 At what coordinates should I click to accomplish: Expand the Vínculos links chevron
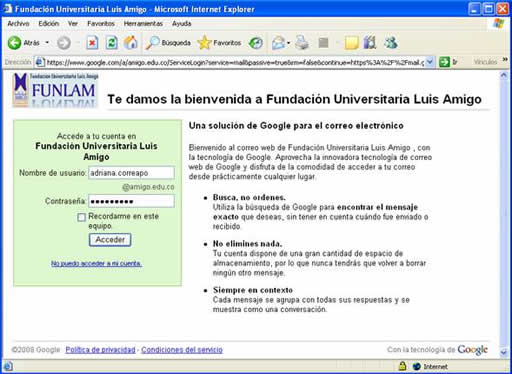[505, 59]
